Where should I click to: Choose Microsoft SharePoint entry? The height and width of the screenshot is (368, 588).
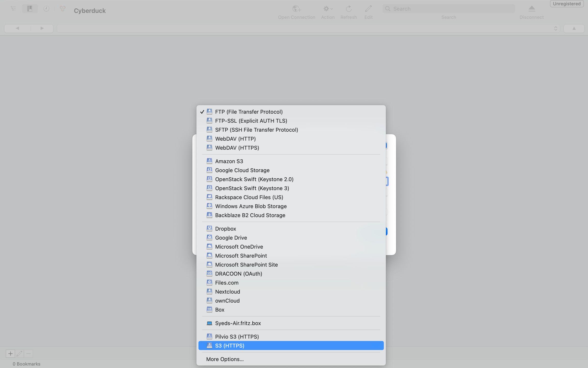(291, 256)
